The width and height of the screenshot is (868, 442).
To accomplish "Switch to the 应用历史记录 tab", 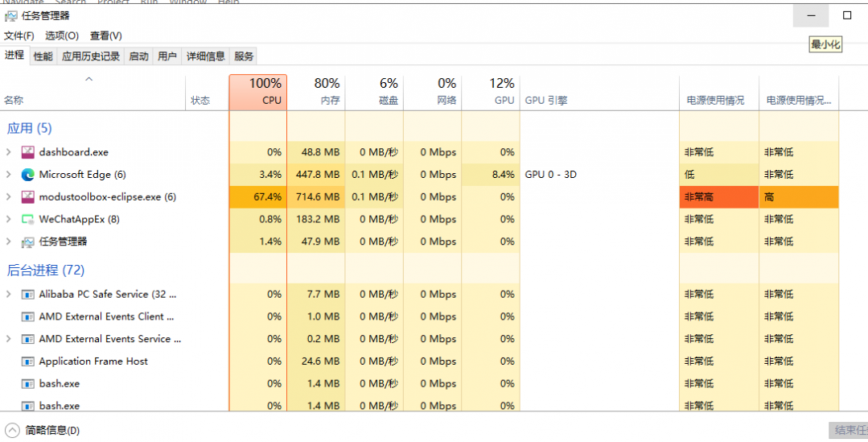I will (x=91, y=56).
